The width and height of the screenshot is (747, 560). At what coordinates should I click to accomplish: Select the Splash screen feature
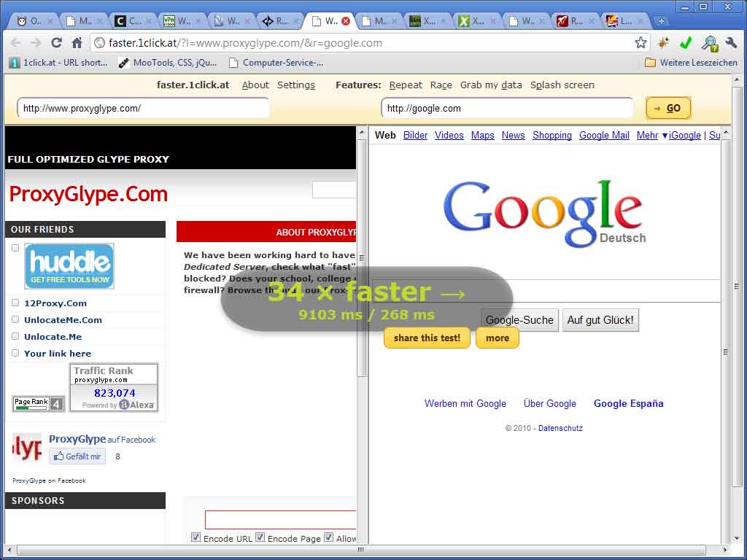[x=562, y=85]
